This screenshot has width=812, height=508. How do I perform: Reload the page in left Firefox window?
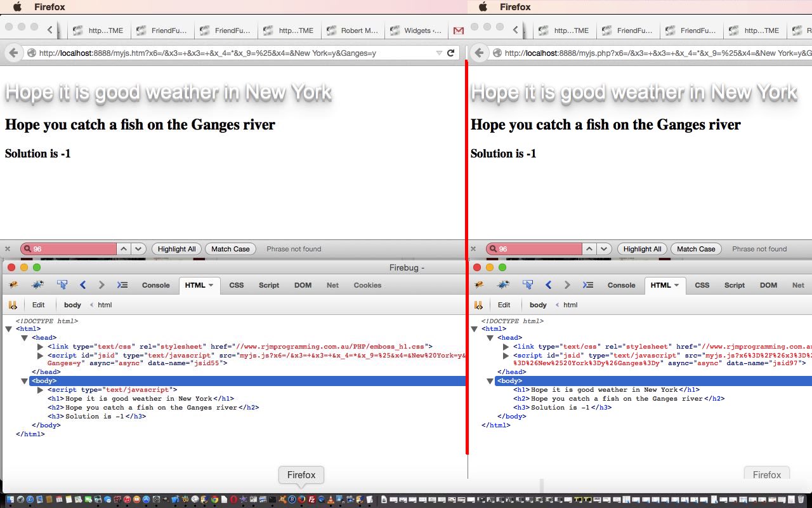[x=451, y=53]
